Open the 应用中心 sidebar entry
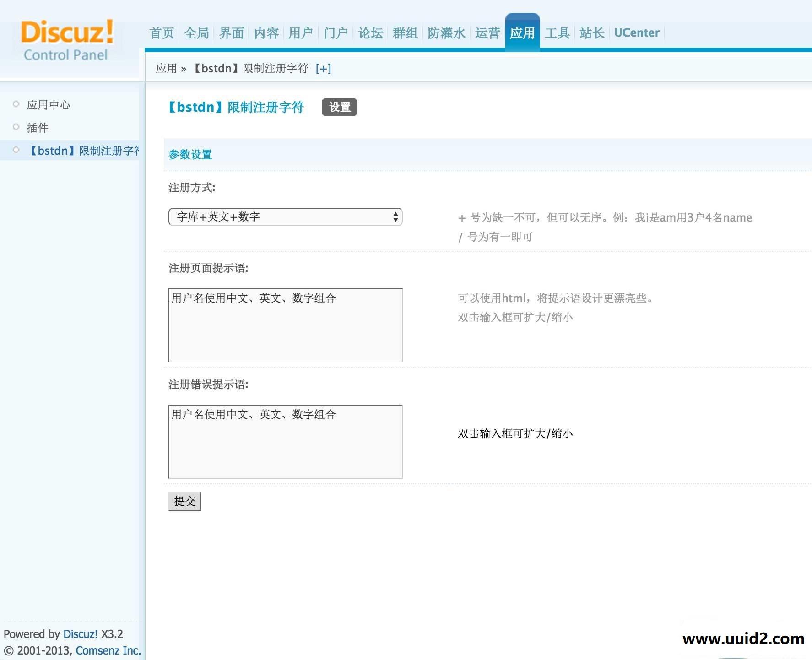The width and height of the screenshot is (812, 660). (48, 104)
